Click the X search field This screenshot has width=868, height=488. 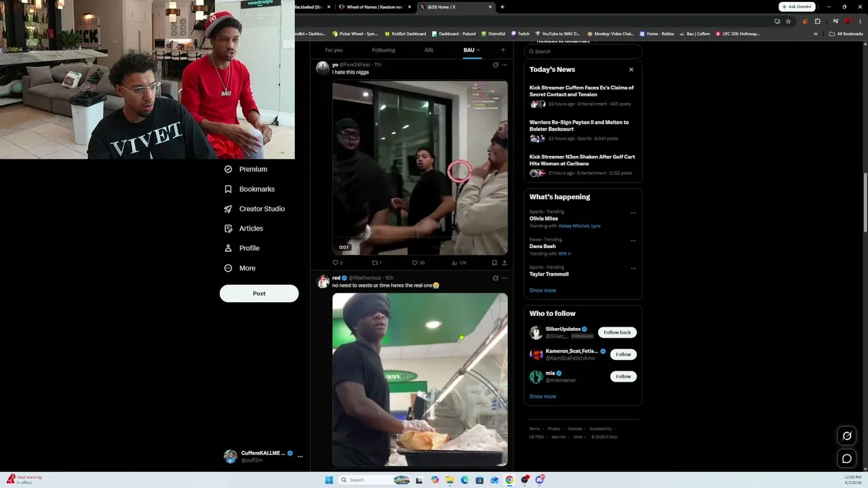pos(583,52)
